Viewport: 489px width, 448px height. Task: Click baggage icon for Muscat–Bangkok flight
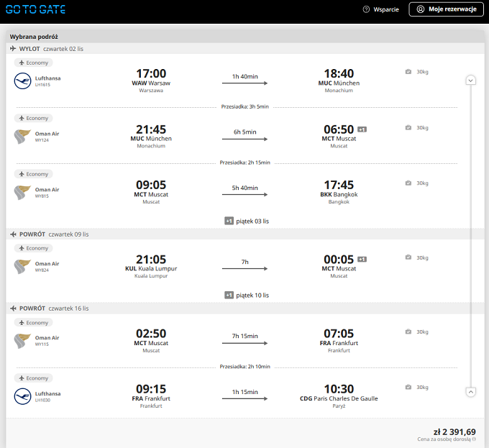coord(408,183)
